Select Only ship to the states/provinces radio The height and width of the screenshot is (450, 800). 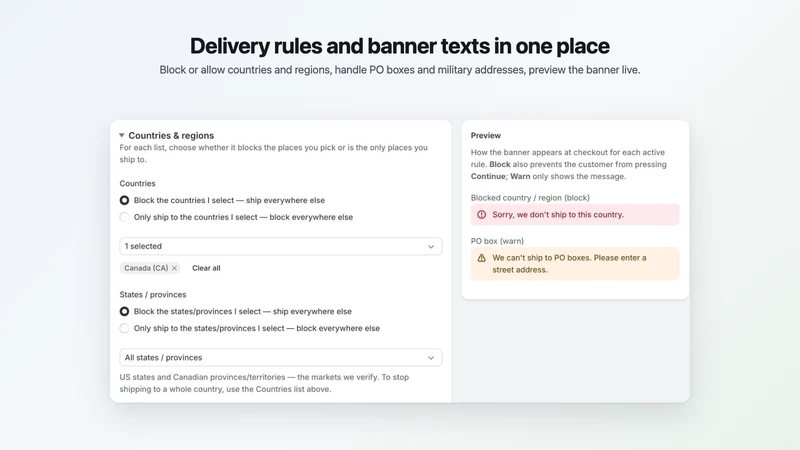[124, 329]
